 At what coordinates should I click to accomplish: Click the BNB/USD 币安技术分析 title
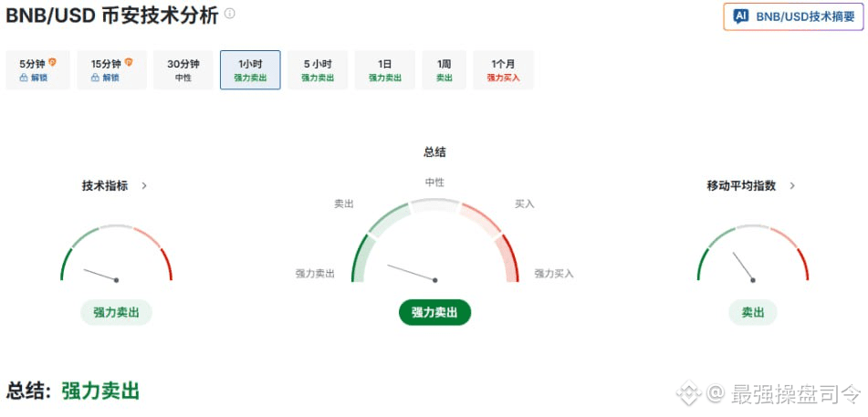pyautogui.click(x=112, y=15)
